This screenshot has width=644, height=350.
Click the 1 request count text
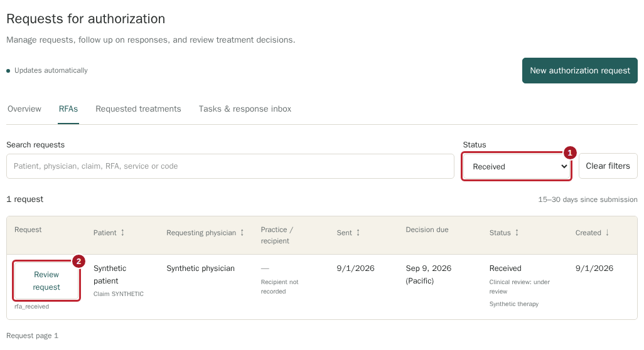point(24,199)
